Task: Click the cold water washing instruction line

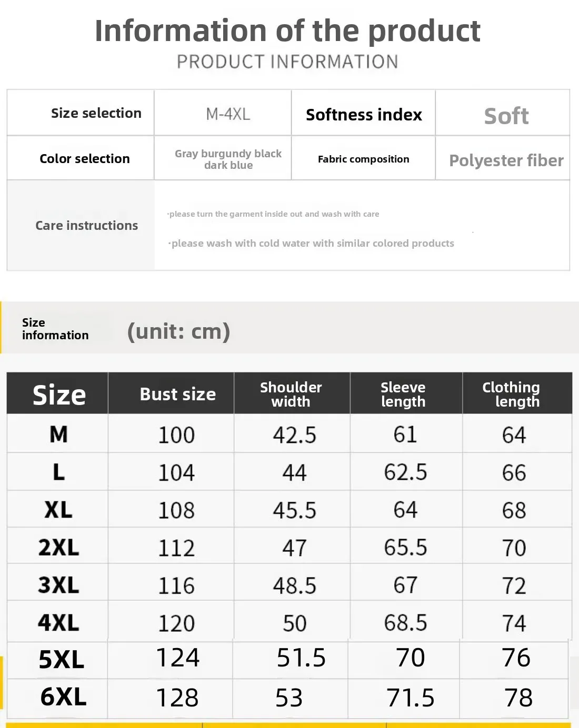Action: [312, 243]
